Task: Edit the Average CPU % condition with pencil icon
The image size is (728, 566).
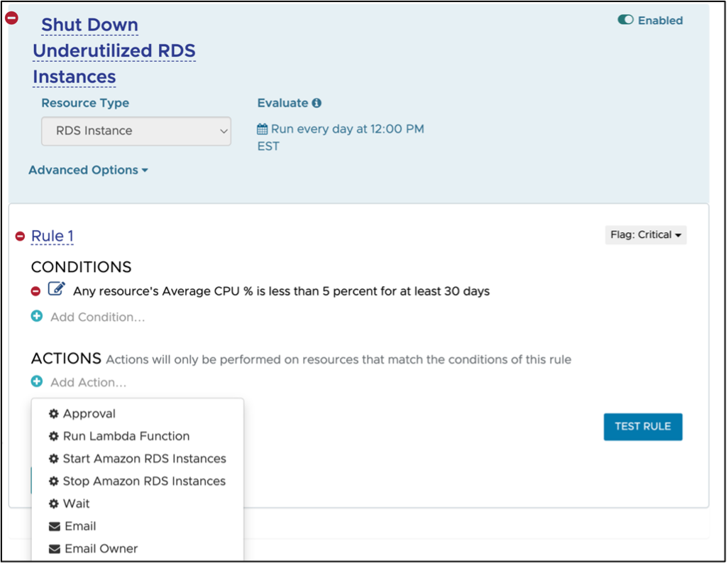Action: (56, 289)
